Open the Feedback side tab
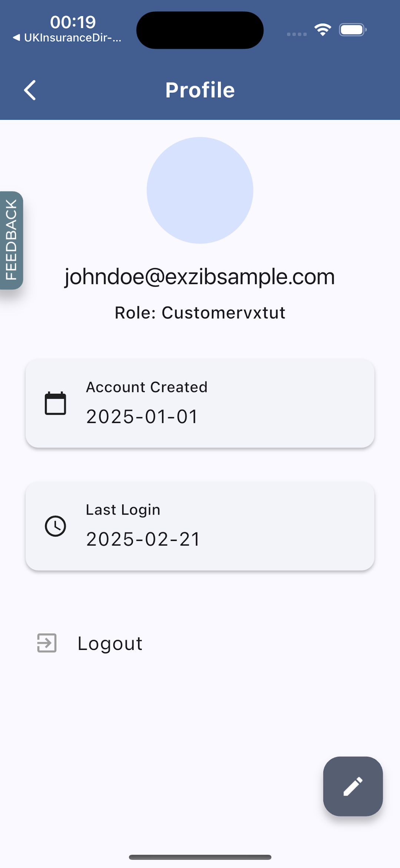Viewport: 400px width, 868px height. pyautogui.click(x=11, y=240)
